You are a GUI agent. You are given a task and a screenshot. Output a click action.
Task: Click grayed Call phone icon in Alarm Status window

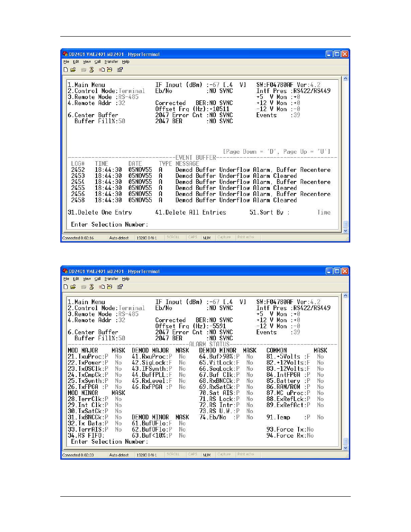coord(84,286)
